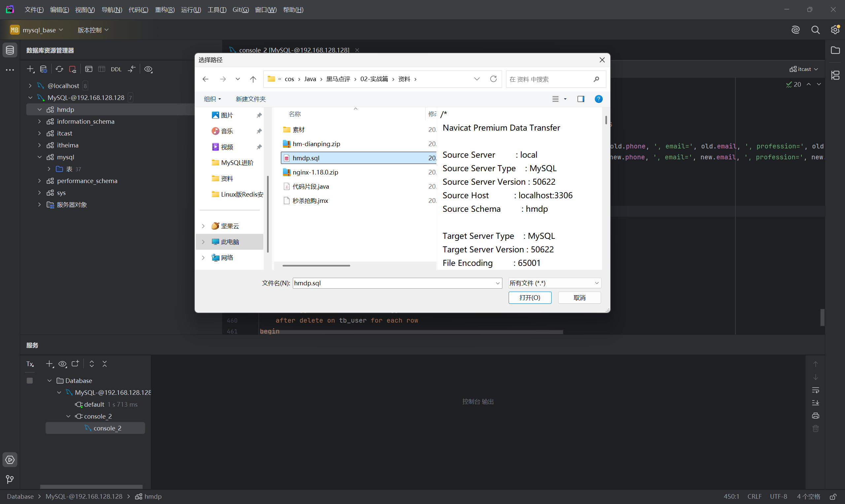Click the 打开 button
The height and width of the screenshot is (504, 845).
529,298
